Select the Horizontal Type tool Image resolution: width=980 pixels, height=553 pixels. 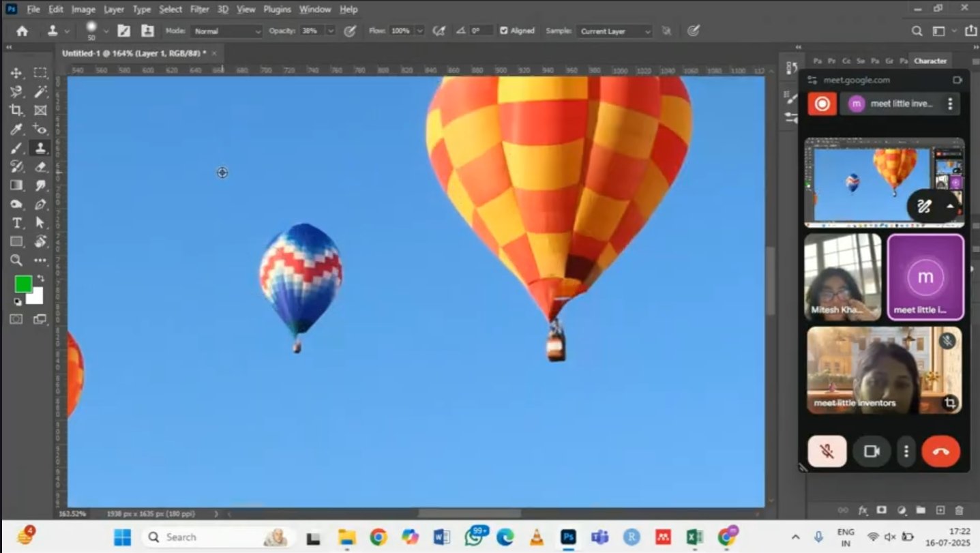(x=16, y=223)
